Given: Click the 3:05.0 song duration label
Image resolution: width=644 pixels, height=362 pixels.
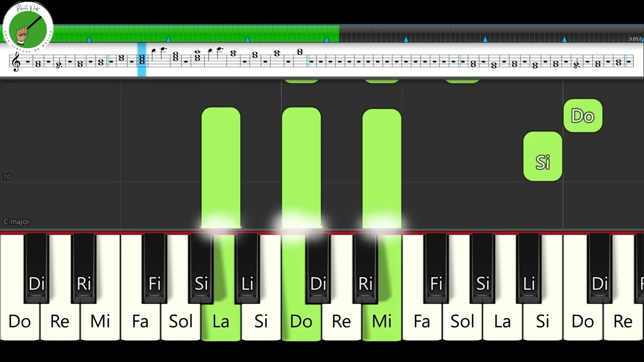Looking at the screenshot, I should pyautogui.click(x=635, y=39).
